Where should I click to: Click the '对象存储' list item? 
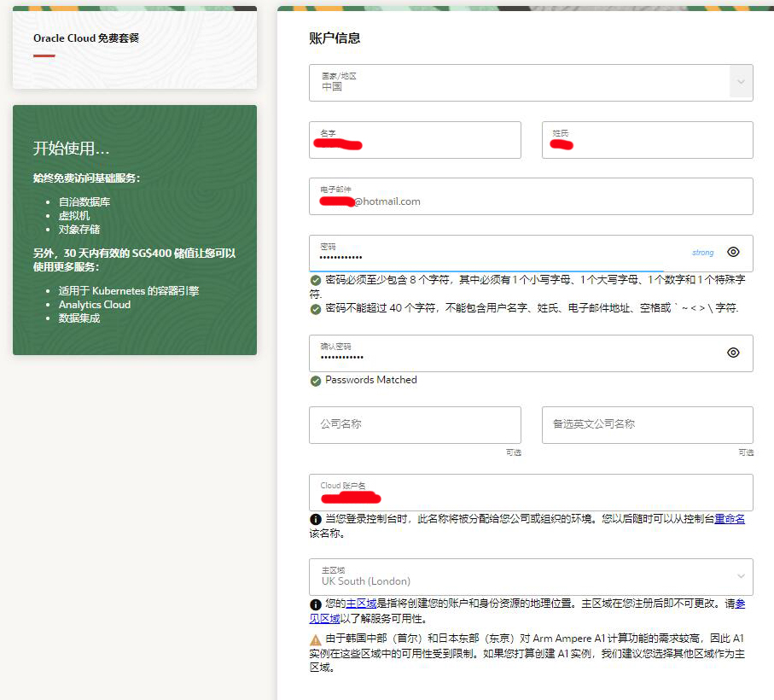pyautogui.click(x=79, y=229)
